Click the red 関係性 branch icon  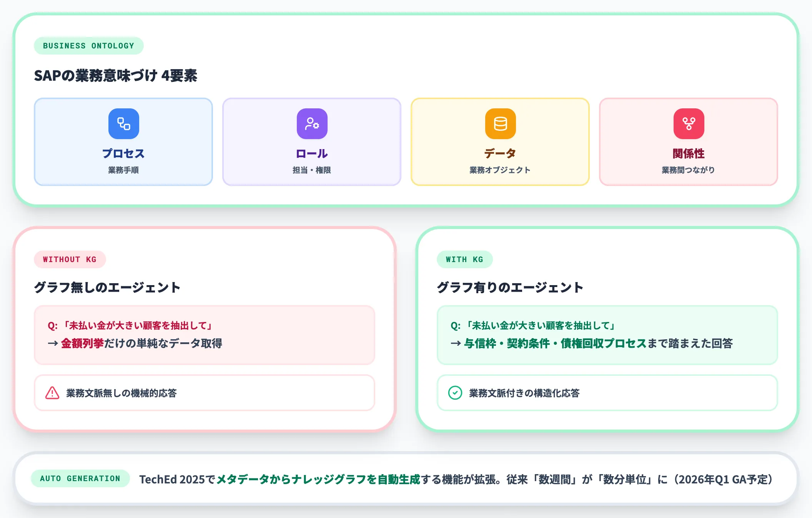(689, 124)
